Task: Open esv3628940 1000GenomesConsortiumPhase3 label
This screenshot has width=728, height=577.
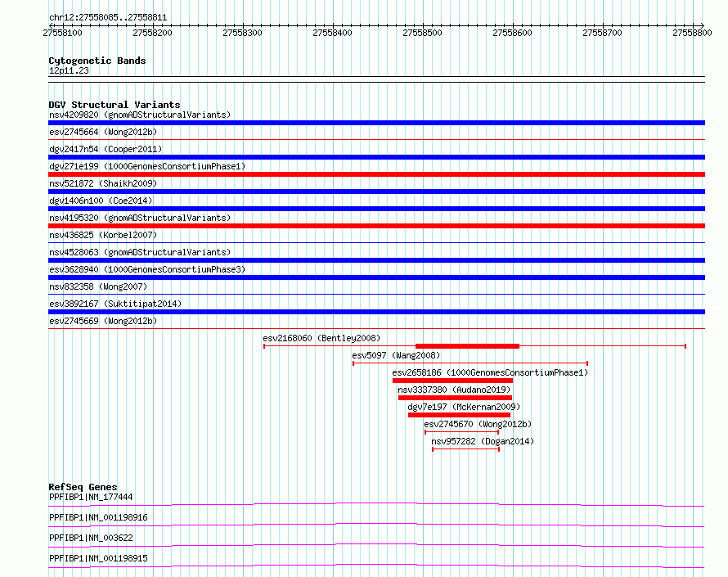Action: coord(147,269)
